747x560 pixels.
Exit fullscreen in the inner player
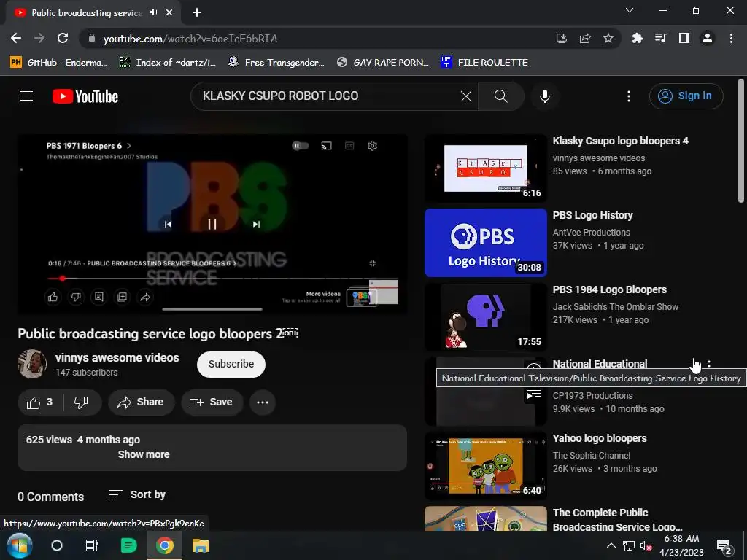(373, 263)
